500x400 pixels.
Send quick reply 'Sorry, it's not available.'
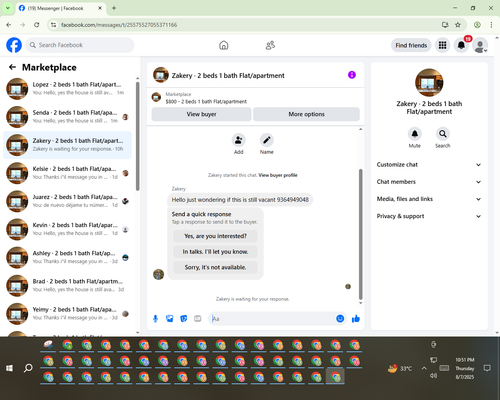coord(215,267)
